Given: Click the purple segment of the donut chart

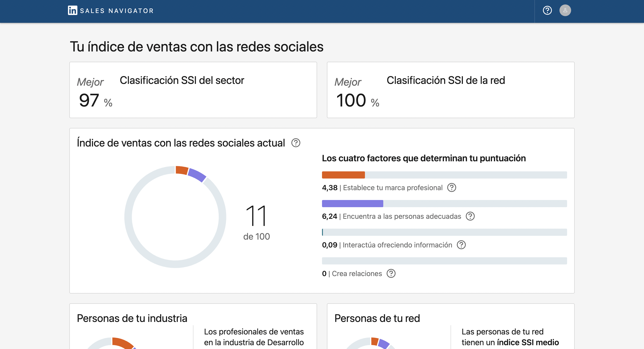Looking at the screenshot, I should (197, 175).
